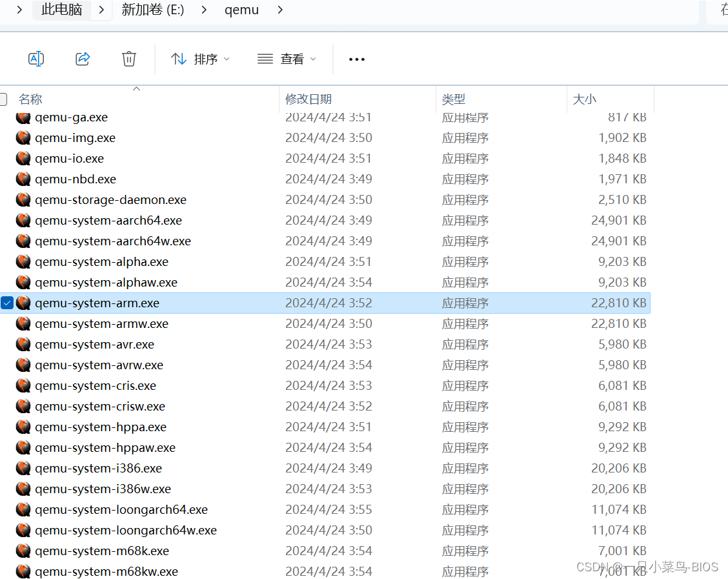Click the qemu-system-arm.exe file icon
The width and height of the screenshot is (728, 579).
coord(23,303)
